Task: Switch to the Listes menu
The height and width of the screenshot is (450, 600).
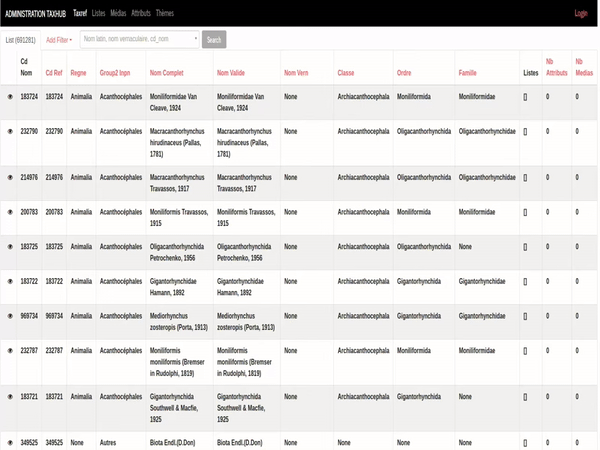Action: (98, 13)
